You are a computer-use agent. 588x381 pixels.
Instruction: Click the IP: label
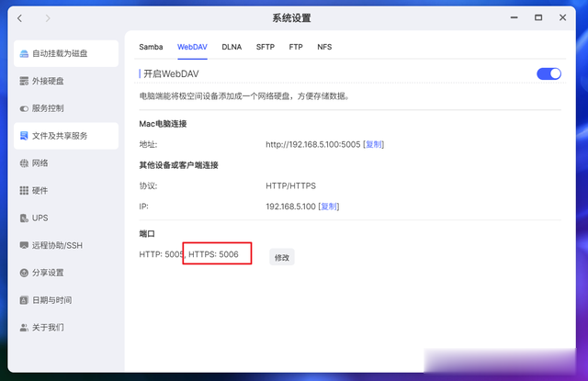pos(143,207)
